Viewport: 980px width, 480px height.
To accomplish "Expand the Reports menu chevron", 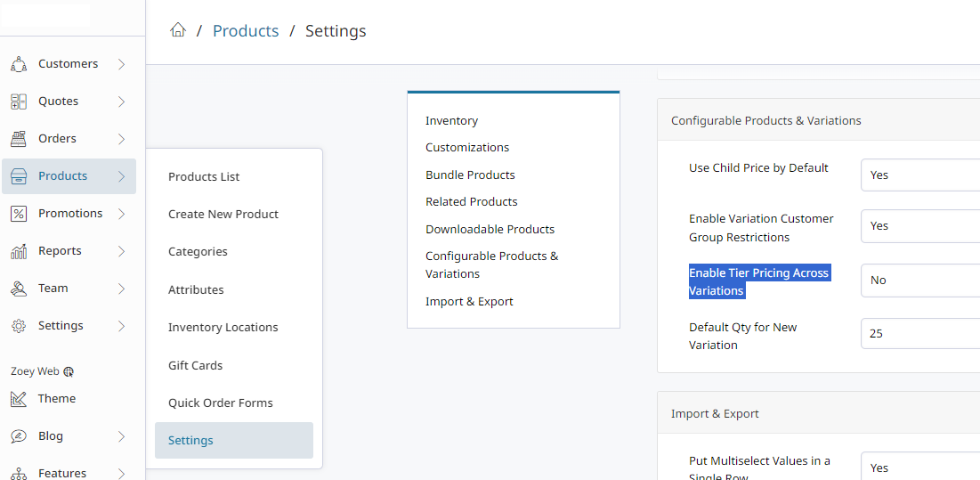I will [121, 251].
